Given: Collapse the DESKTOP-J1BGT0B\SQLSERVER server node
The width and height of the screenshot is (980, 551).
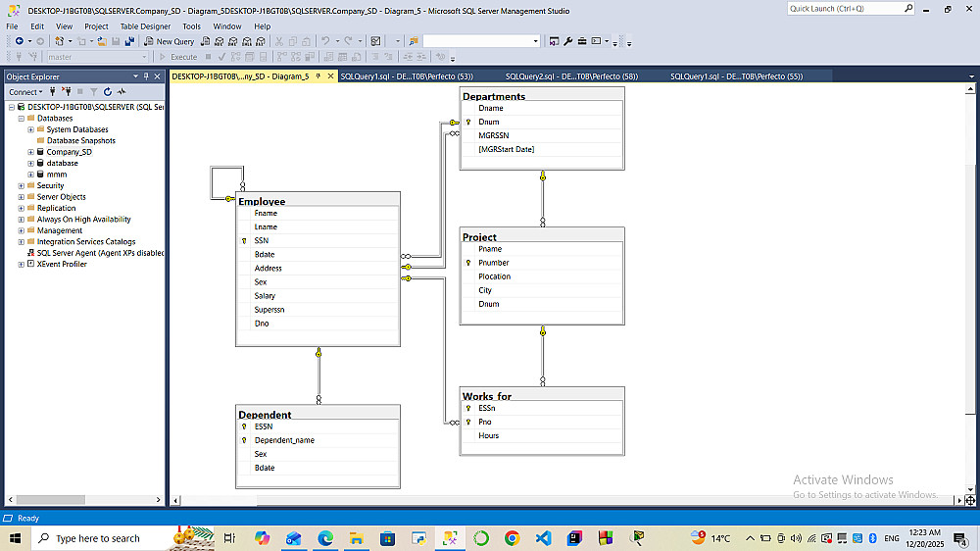Looking at the screenshot, I should click(x=11, y=107).
